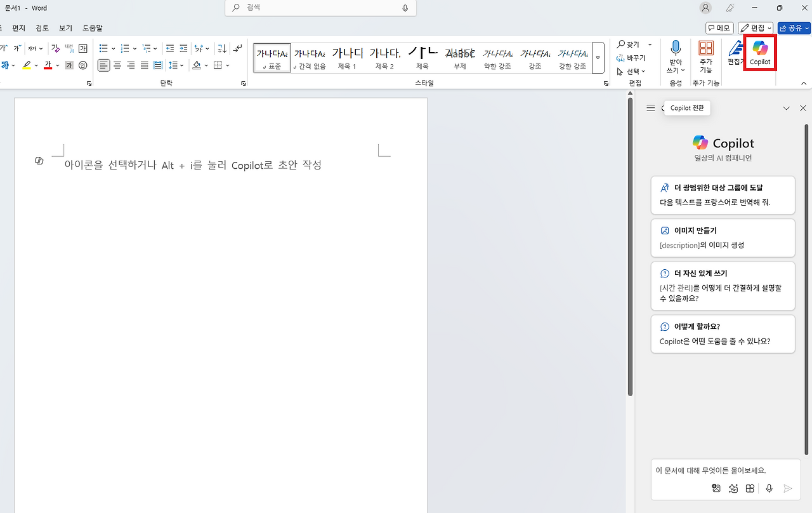Collapse the ribbon chevron
Image resolution: width=812 pixels, height=513 pixels.
coord(804,83)
